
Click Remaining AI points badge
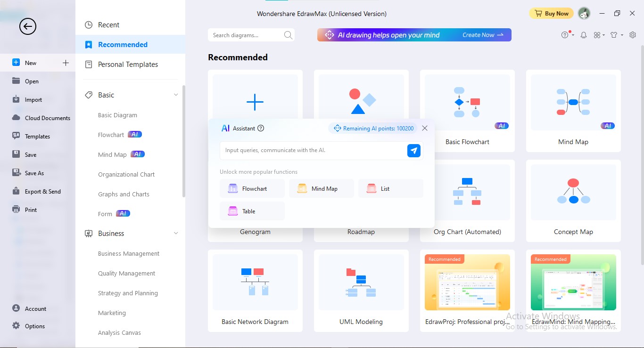tap(373, 128)
